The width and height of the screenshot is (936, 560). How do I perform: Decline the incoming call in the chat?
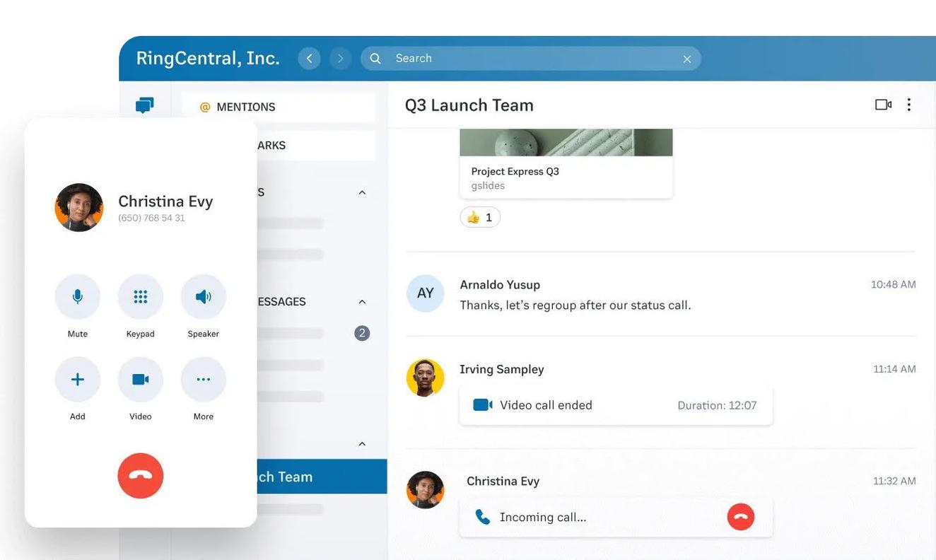point(741,517)
